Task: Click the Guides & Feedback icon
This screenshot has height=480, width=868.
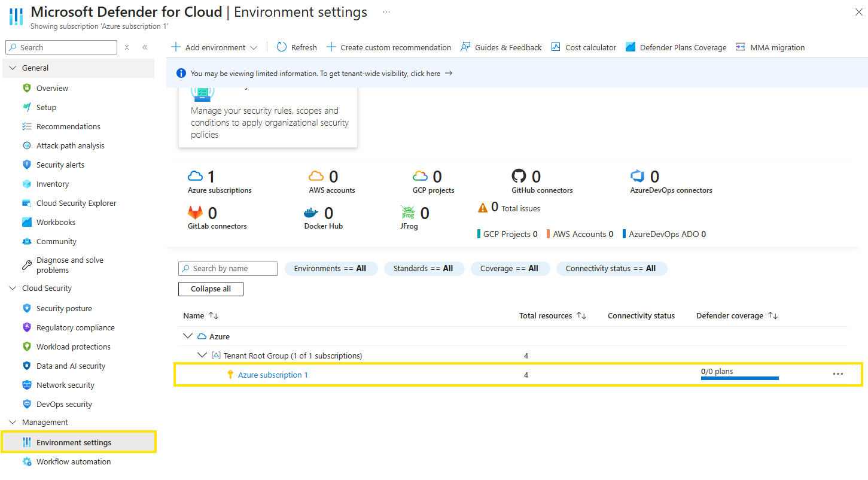Action: 465,47
